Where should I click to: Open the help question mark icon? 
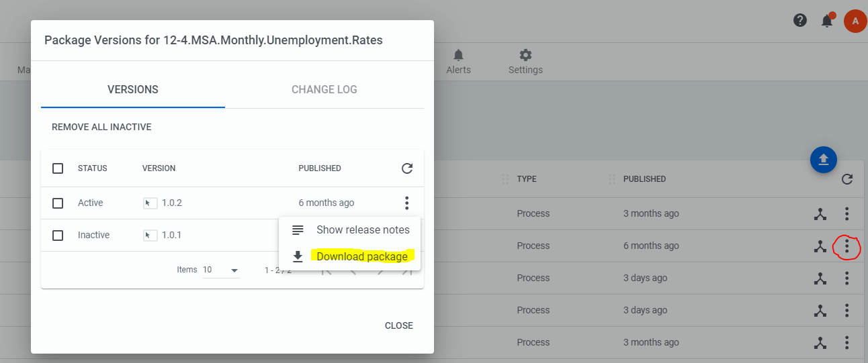coord(799,20)
